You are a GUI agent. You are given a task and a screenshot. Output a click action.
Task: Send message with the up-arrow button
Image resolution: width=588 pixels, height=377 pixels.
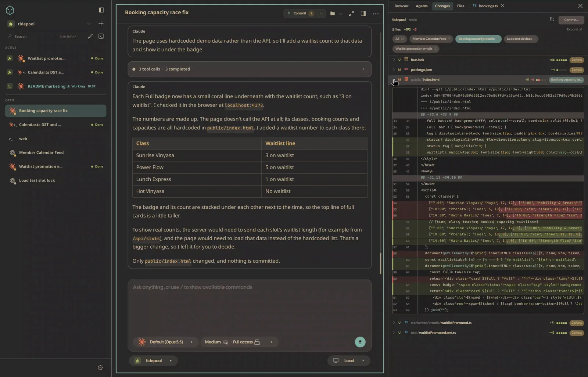tap(360, 342)
